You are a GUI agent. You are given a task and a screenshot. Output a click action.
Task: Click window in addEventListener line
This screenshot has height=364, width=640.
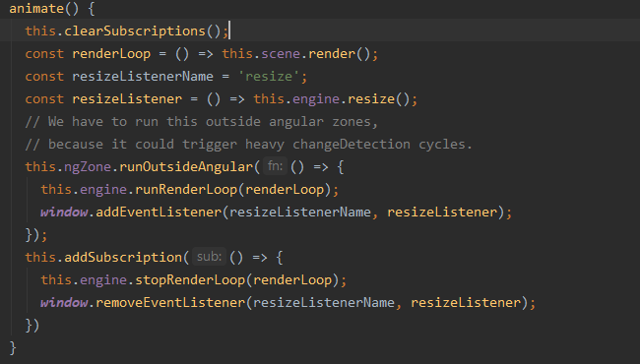point(64,212)
